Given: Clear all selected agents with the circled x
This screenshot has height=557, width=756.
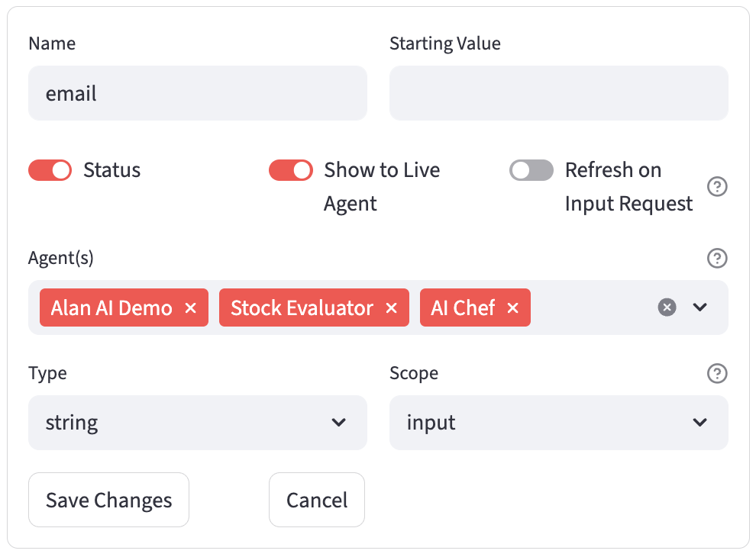Looking at the screenshot, I should [667, 307].
